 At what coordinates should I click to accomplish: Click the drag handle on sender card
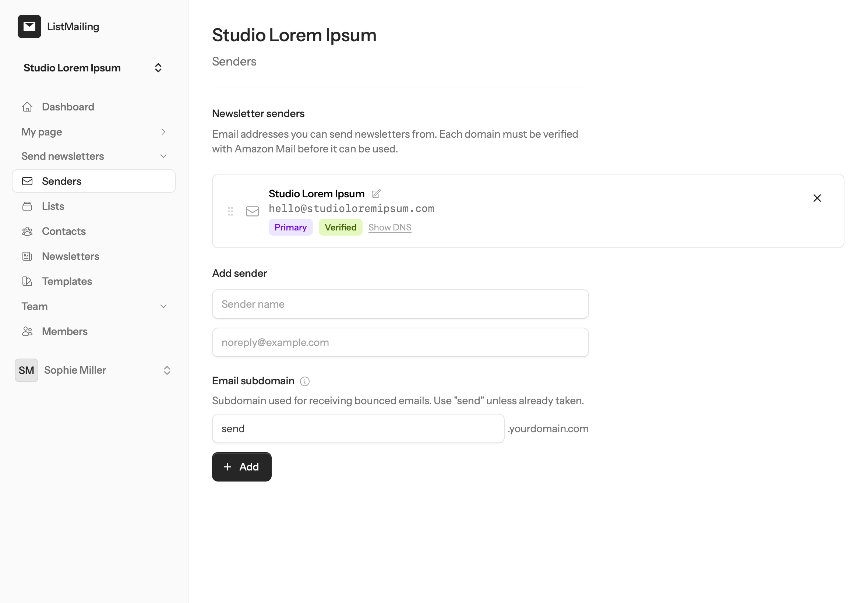coord(230,211)
